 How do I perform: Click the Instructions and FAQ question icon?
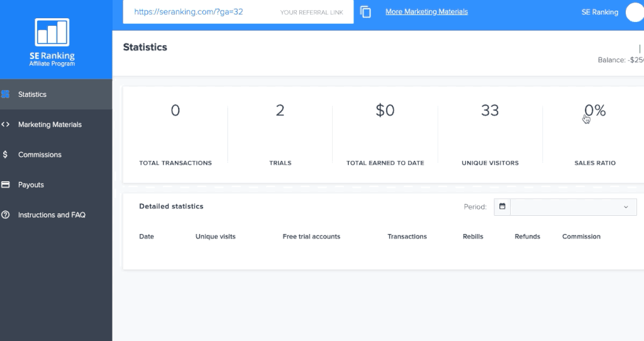point(5,215)
